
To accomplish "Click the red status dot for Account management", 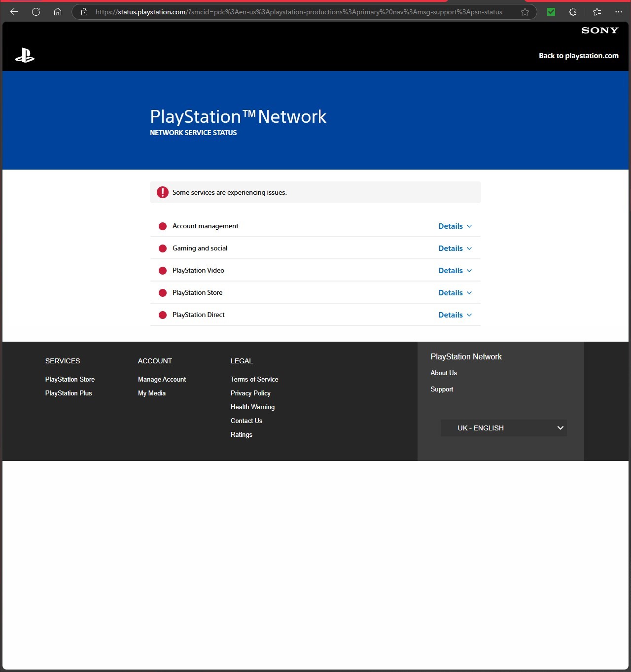I will click(163, 226).
